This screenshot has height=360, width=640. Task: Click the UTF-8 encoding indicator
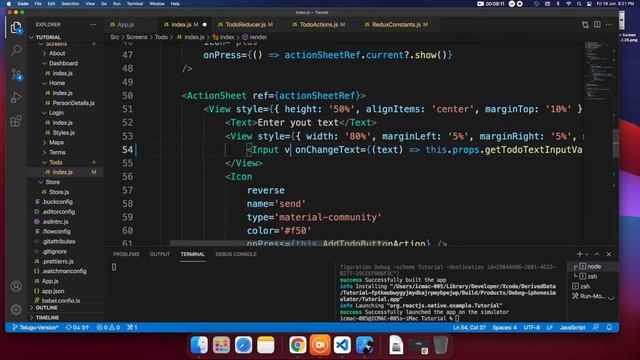[532, 327]
